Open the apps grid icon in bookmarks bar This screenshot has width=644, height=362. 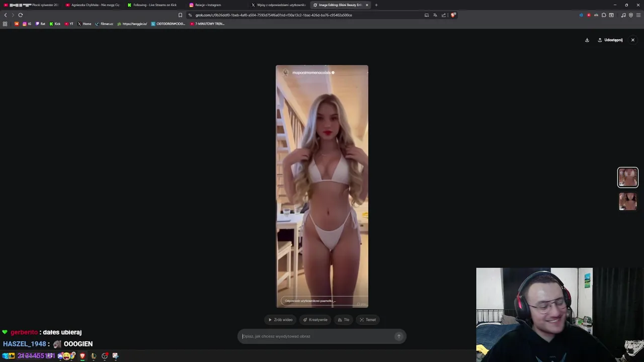(x=5, y=24)
